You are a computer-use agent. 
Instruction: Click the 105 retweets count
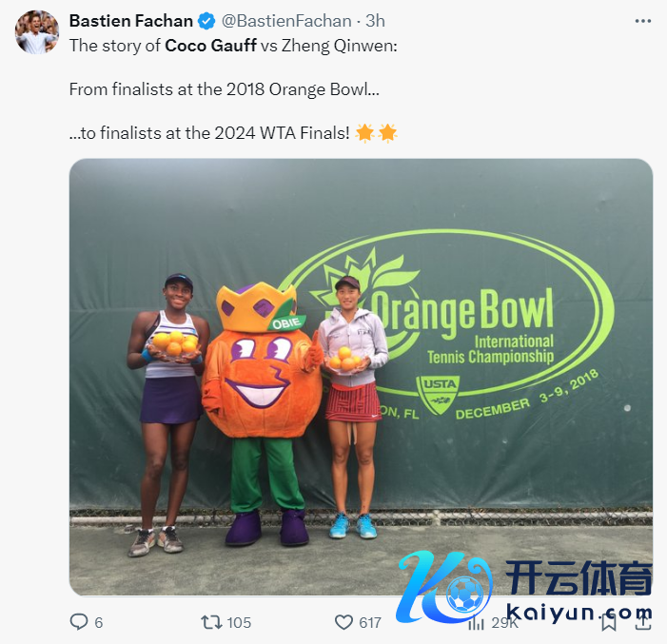(x=239, y=623)
